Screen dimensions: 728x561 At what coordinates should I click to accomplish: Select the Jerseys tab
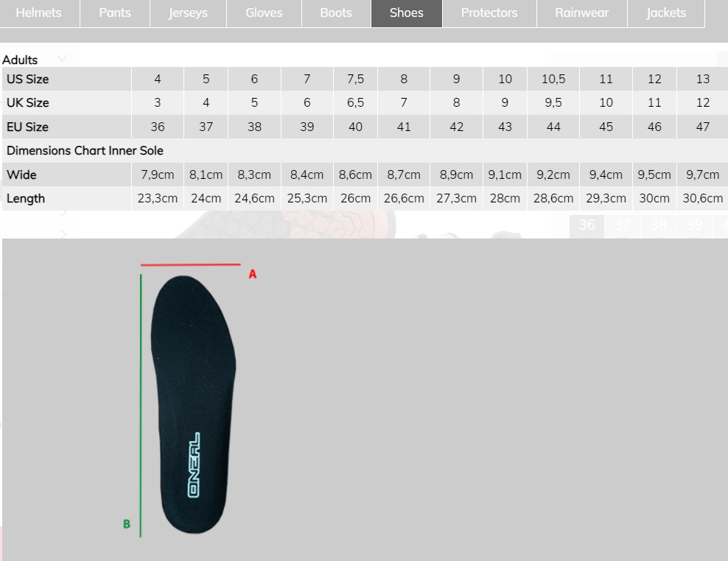coord(188,13)
